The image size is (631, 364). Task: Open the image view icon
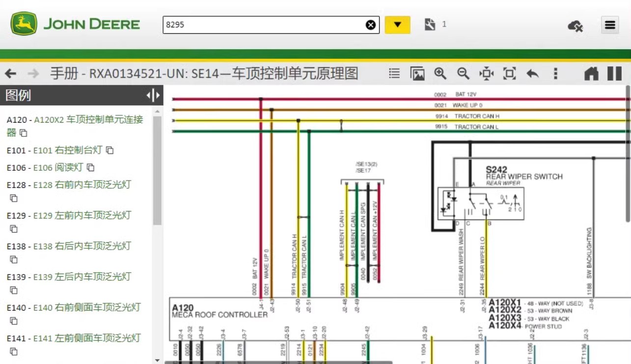417,74
